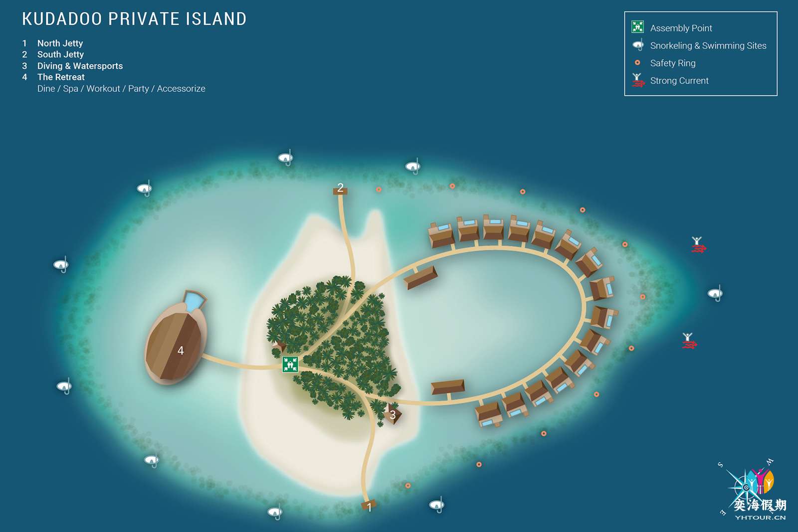This screenshot has height=532, width=798.
Task: Click the Safety Ring symbol in the legend
Action: tap(637, 63)
